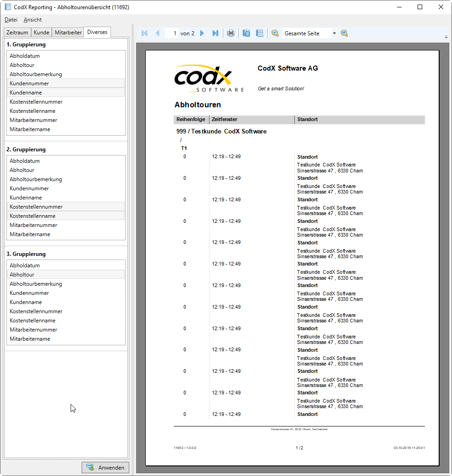This screenshot has width=452, height=476.
Task: Select Abholdatum in 1. Gruppierung
Action: pyautogui.click(x=66, y=56)
